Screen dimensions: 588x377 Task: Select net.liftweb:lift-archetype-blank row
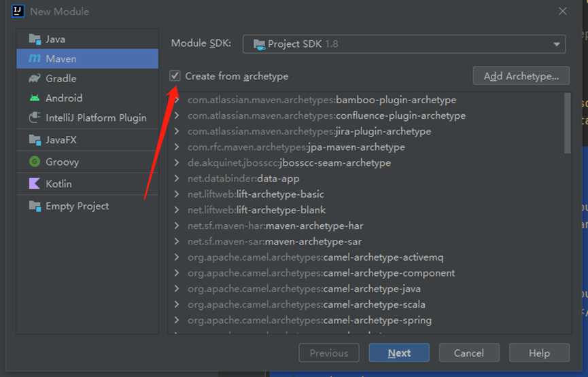click(x=366, y=210)
